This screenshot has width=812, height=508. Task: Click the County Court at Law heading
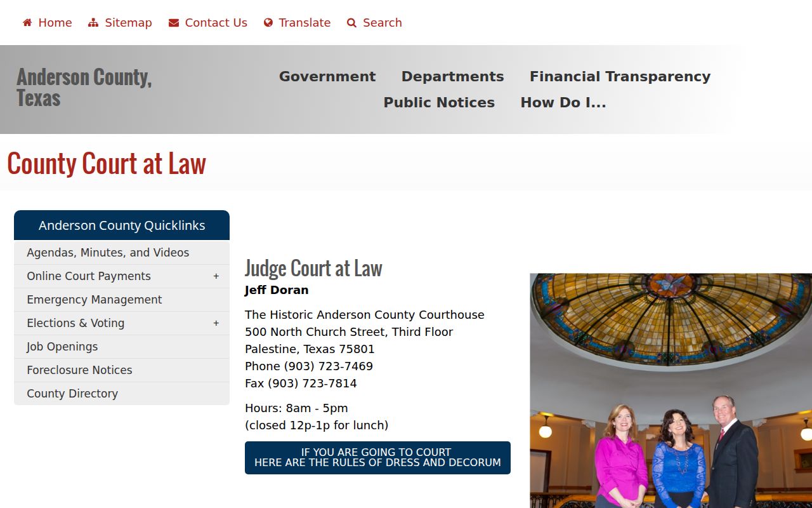[x=107, y=163]
